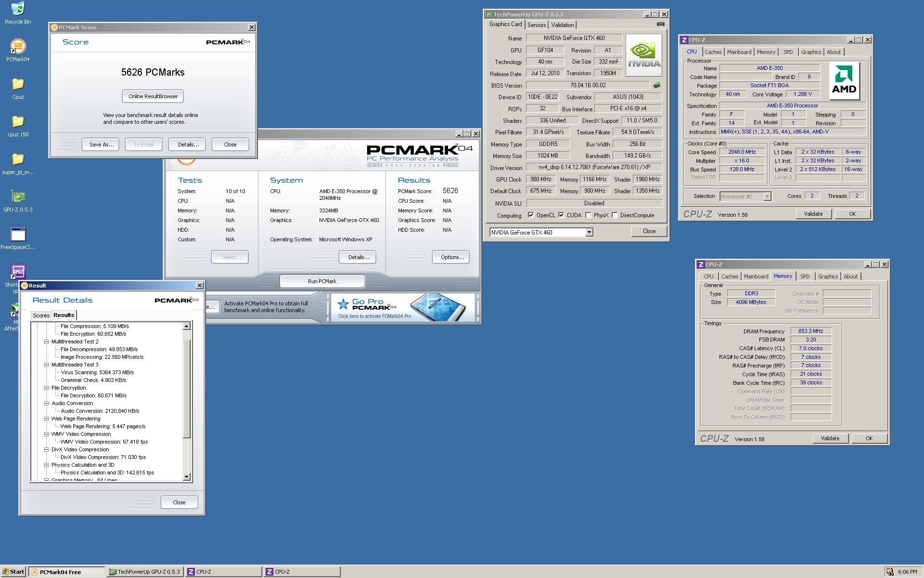Click the Start button
Screen dimensions: 924x578
coord(13,572)
